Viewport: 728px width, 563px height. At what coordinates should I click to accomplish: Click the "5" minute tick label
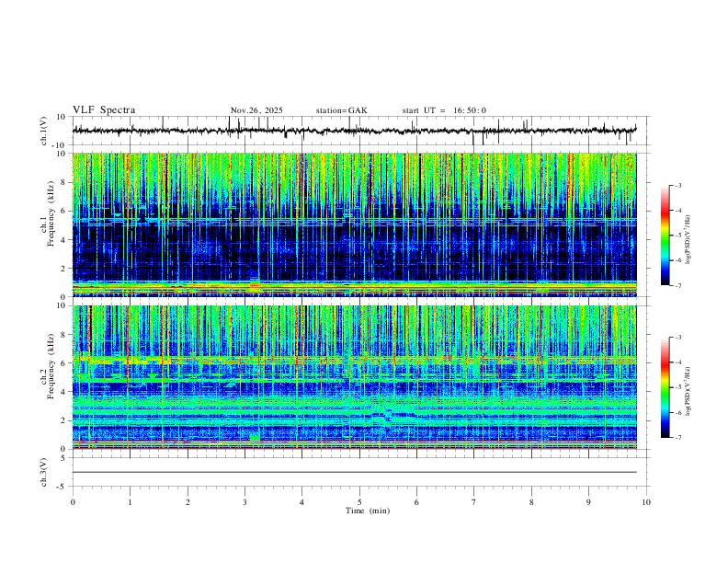[x=359, y=502]
